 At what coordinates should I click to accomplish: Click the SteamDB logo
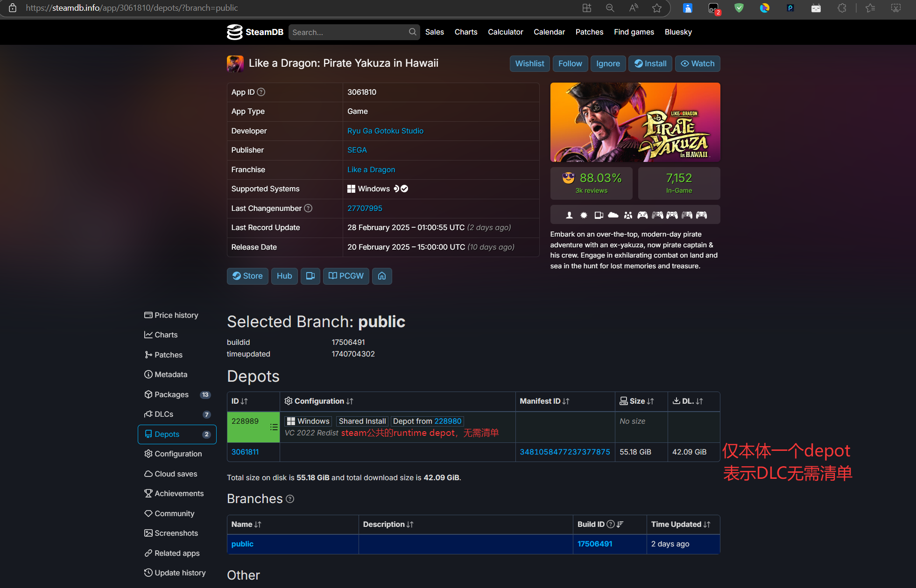point(255,32)
